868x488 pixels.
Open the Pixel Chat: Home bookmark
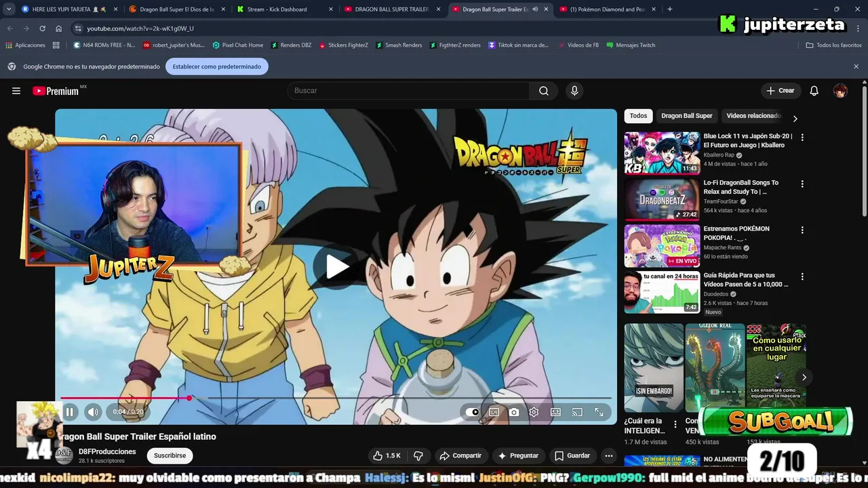tap(238, 45)
